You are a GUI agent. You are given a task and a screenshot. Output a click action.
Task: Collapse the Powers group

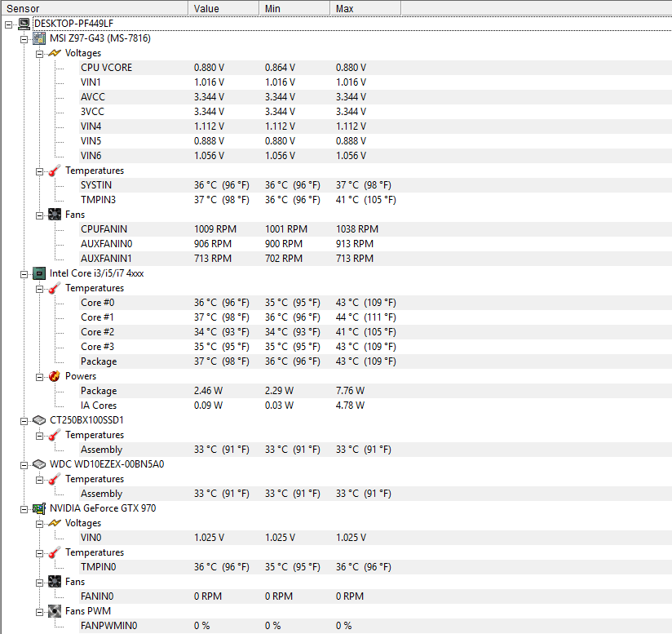(x=39, y=377)
